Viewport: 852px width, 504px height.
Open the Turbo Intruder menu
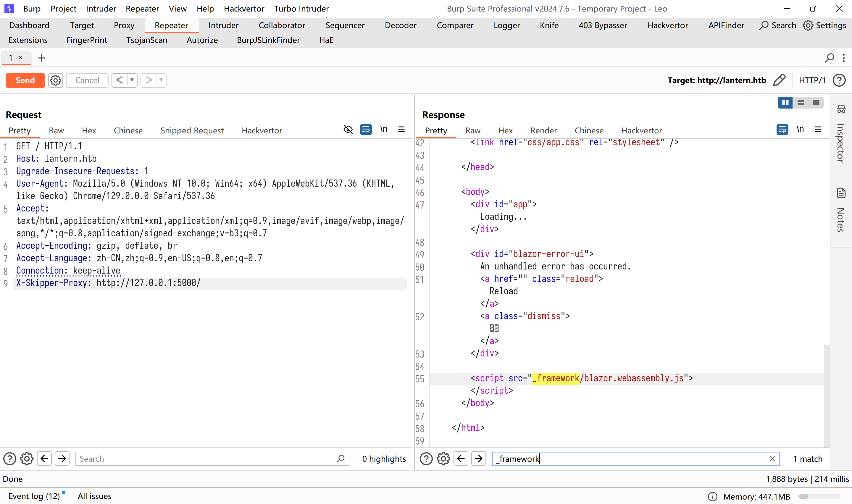tap(301, 9)
